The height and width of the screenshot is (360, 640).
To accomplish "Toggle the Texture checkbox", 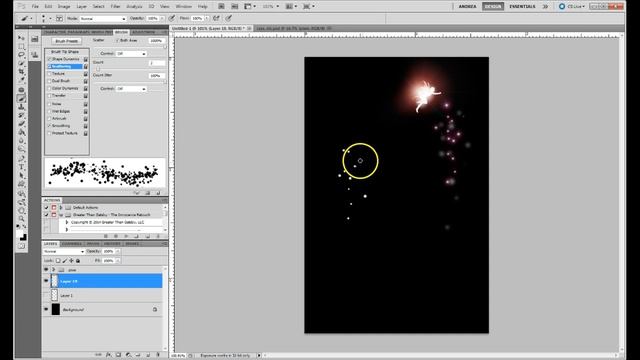I will click(49, 74).
